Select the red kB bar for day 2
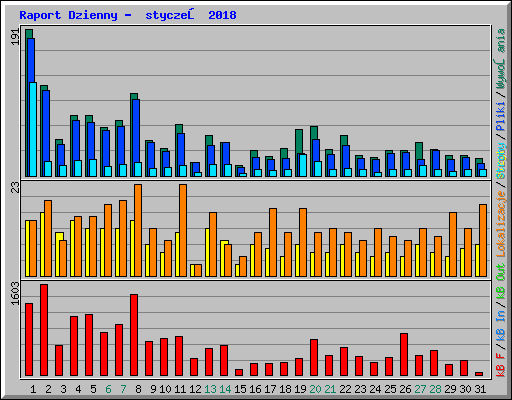The width and height of the screenshot is (512, 400). pyautogui.click(x=44, y=330)
